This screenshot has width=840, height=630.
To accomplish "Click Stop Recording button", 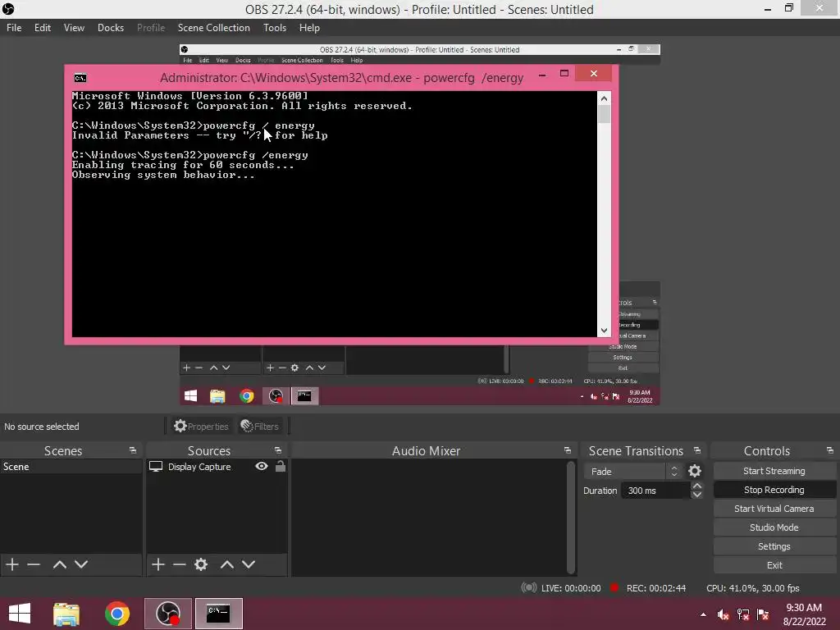I will coord(774,490).
